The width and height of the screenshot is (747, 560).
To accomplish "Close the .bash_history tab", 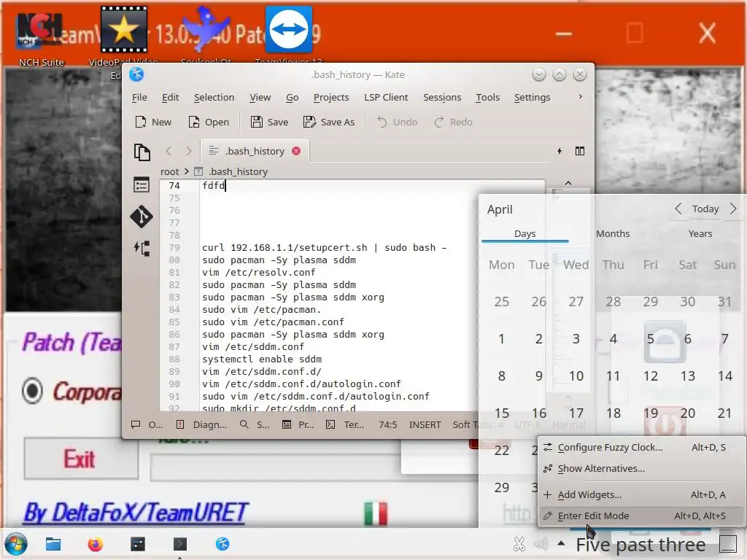I will [x=296, y=151].
